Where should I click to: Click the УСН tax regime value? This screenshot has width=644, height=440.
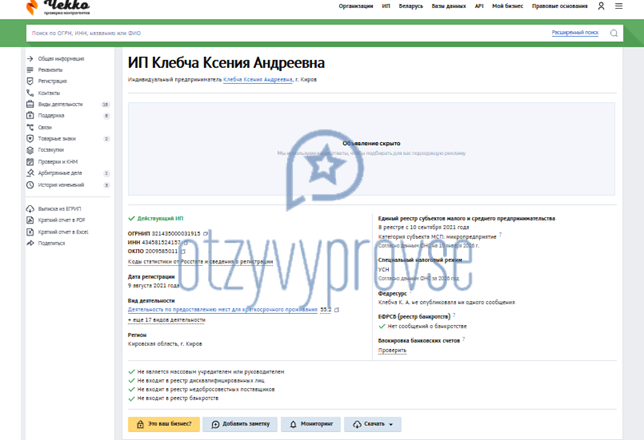click(384, 270)
